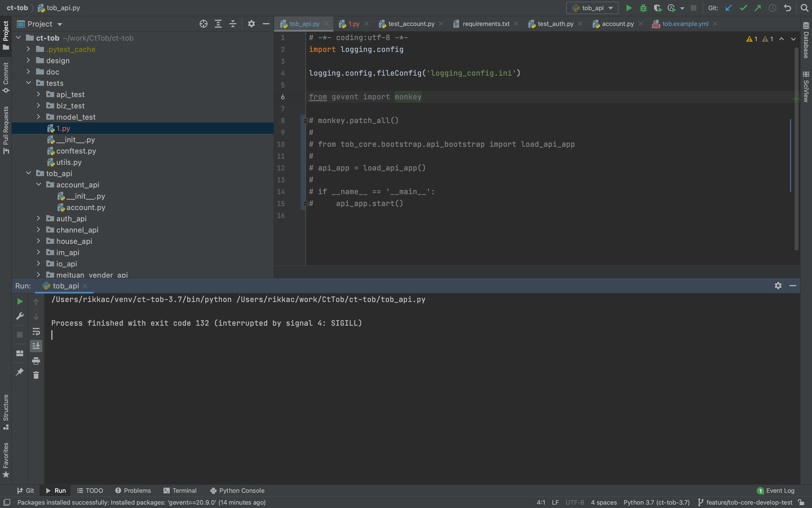This screenshot has width=812, height=508.
Task: Open the profiler run icon
Action: pos(671,8)
